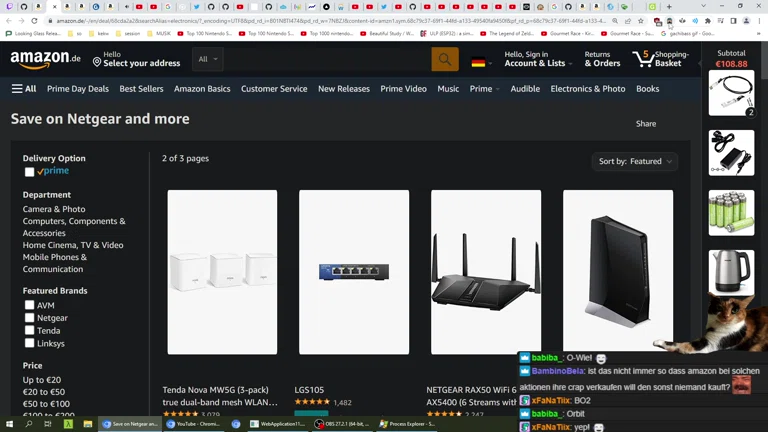Click the browser profile avatar icon
768x432 pixels.
click(x=746, y=21)
